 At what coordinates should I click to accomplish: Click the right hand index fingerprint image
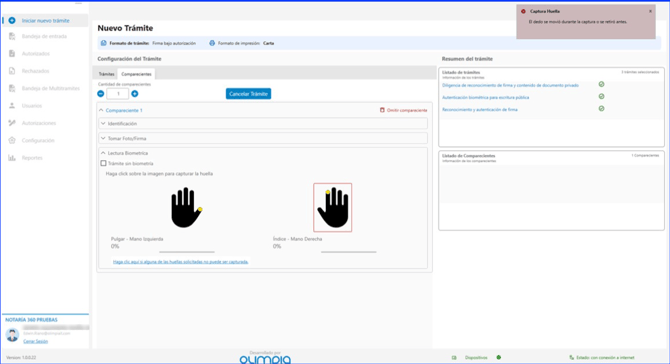coord(332,208)
